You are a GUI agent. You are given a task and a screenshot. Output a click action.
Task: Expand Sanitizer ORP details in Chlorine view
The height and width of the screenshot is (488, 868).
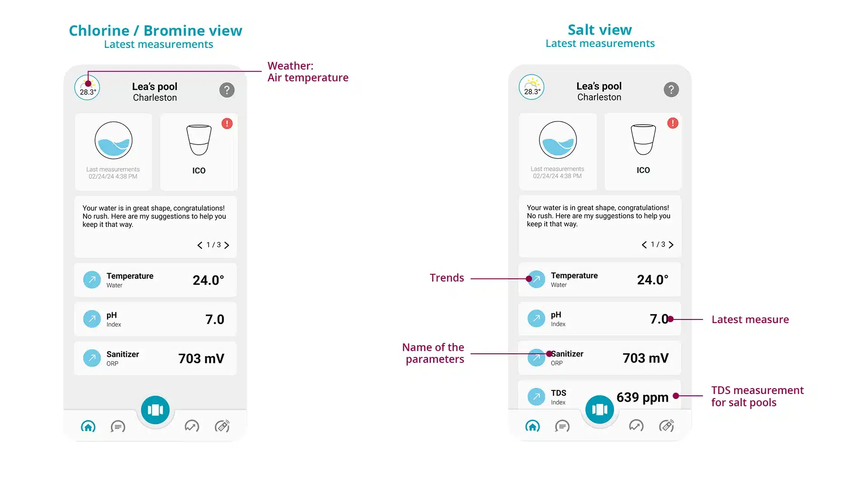click(155, 358)
